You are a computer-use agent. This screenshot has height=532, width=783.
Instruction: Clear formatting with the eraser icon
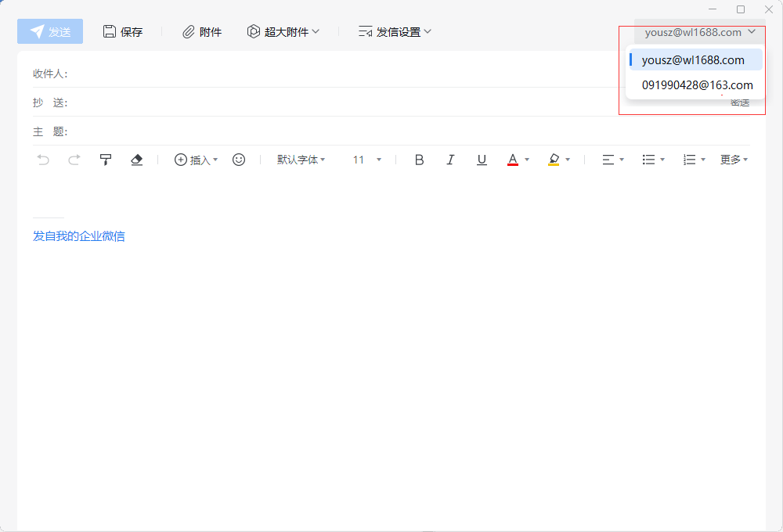(x=137, y=160)
